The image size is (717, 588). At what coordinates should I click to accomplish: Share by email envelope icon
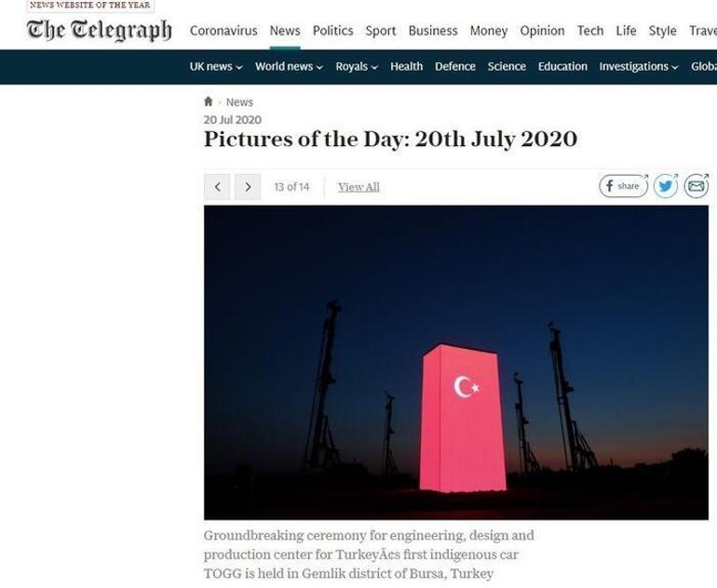(x=696, y=186)
